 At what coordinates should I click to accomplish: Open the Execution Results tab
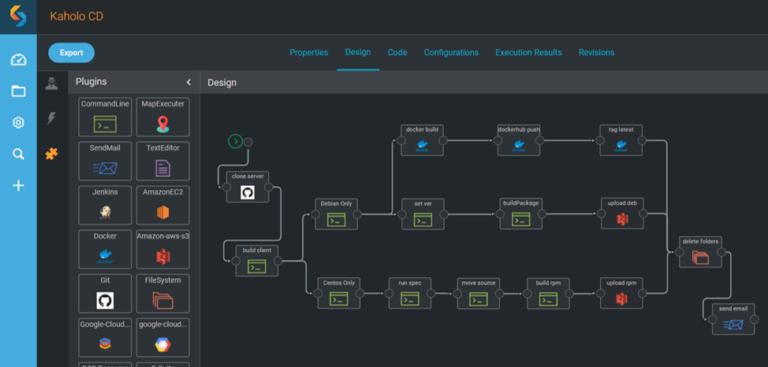coord(528,52)
